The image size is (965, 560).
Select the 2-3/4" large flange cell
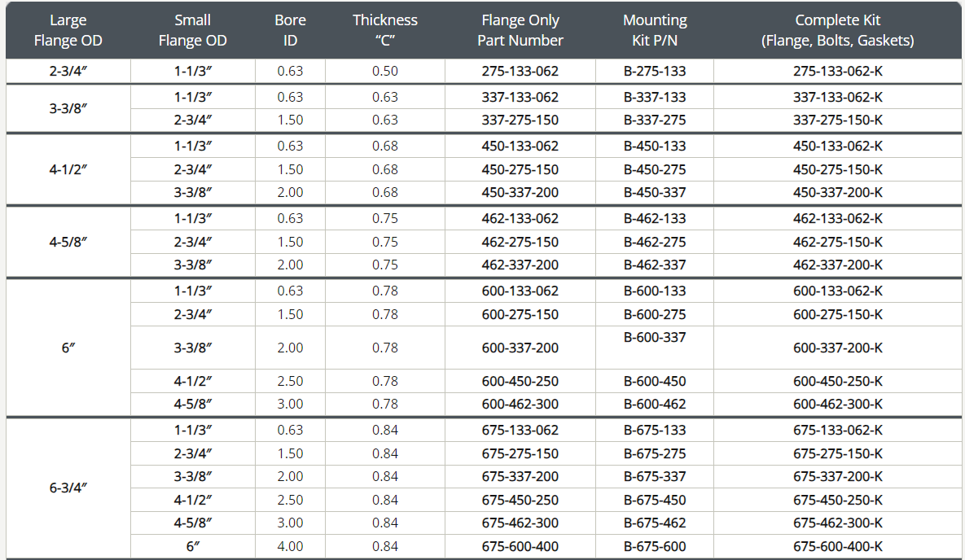point(68,71)
